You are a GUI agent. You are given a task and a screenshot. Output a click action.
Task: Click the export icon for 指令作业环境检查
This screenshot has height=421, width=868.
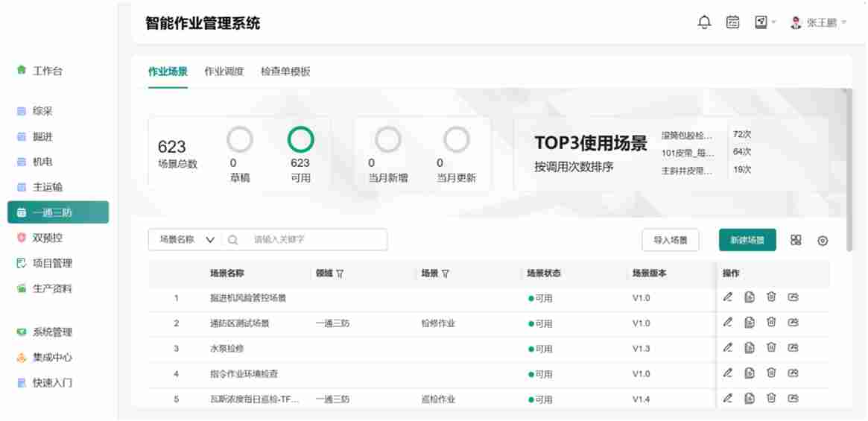793,373
